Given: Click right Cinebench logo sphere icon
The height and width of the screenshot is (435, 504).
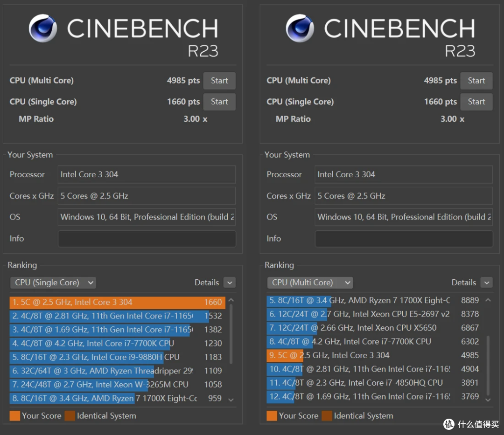Looking at the screenshot, I should point(300,28).
